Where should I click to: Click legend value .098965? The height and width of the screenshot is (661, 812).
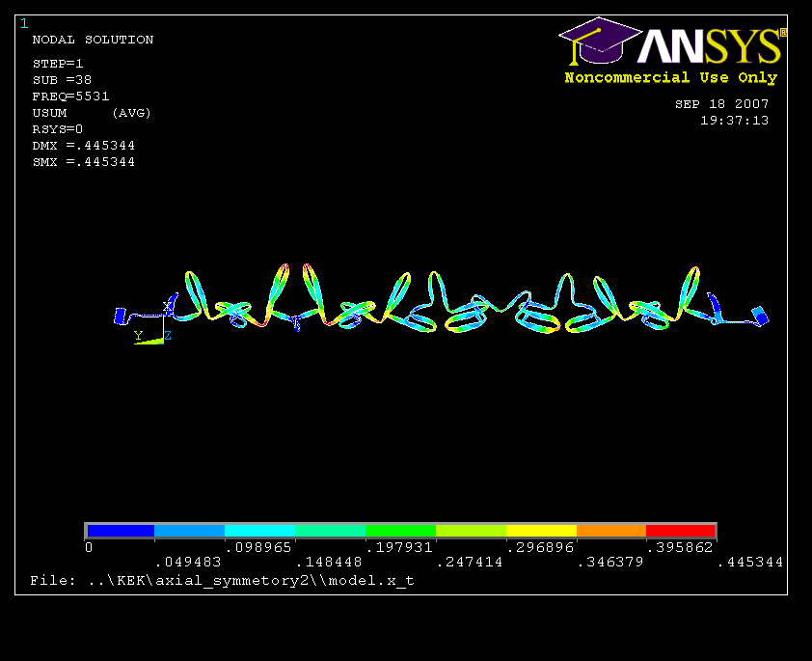(258, 547)
